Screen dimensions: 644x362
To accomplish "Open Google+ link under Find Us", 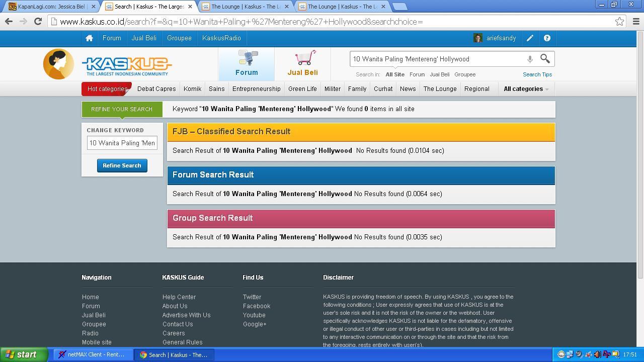I will point(255,324).
